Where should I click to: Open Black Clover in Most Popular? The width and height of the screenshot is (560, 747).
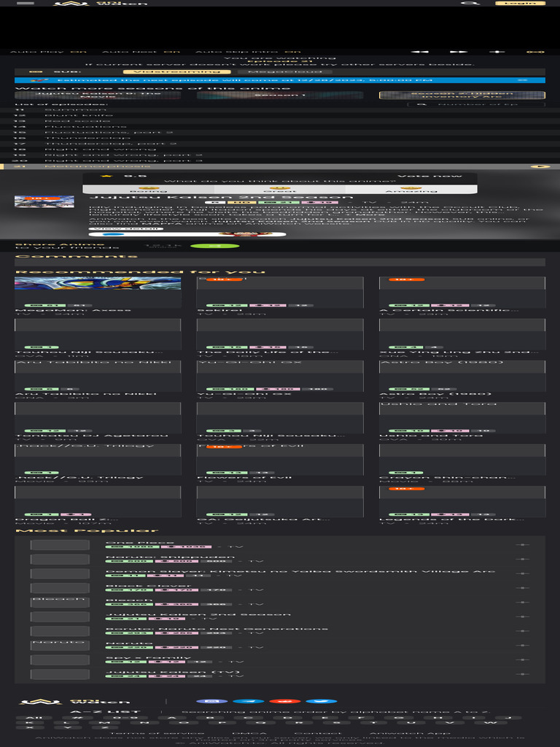pos(148,586)
